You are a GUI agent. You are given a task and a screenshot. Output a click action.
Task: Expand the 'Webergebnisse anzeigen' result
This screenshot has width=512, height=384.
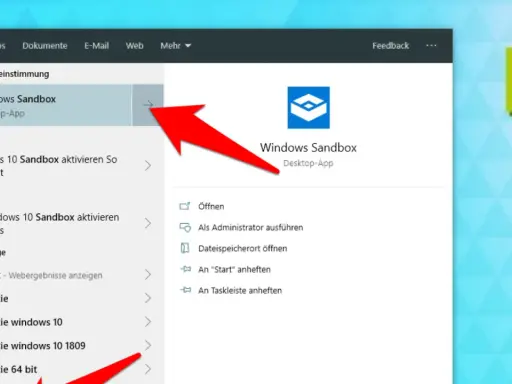click(148, 275)
